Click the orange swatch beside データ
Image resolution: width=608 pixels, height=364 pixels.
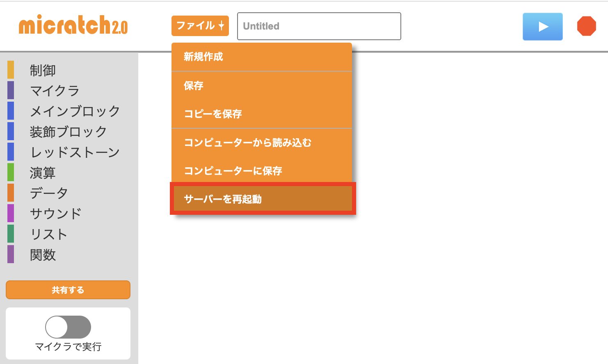pyautogui.click(x=11, y=193)
